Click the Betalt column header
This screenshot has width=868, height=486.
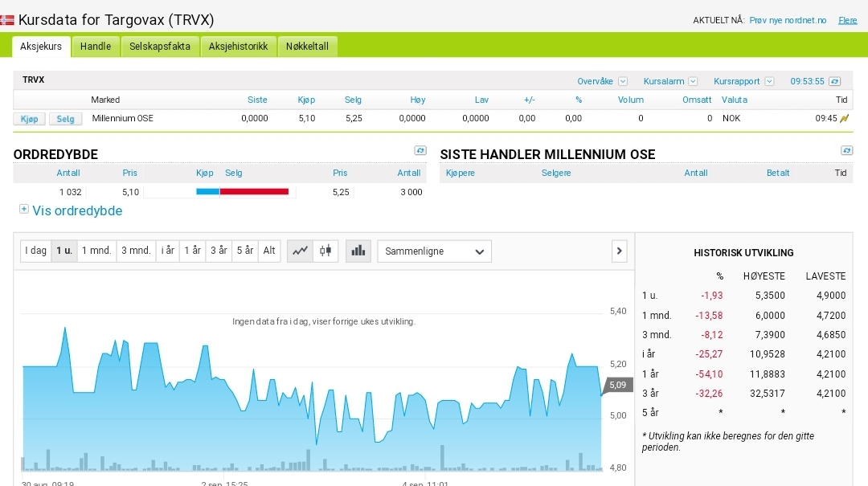[778, 174]
